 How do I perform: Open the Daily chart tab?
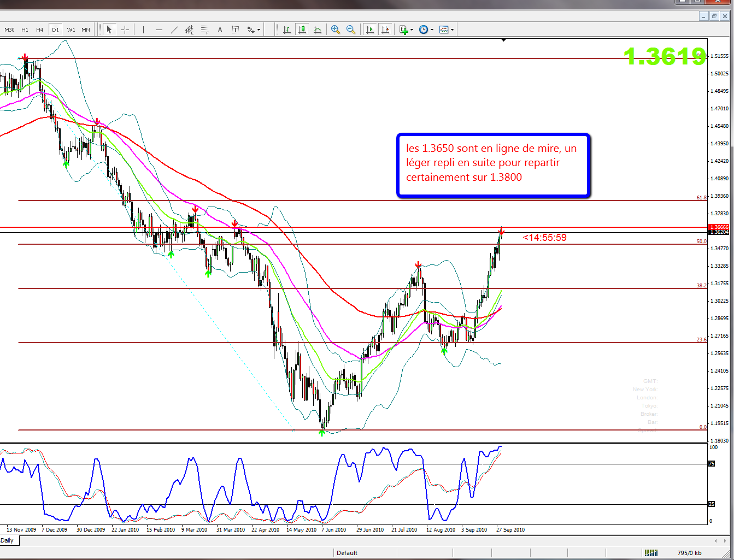[8, 540]
